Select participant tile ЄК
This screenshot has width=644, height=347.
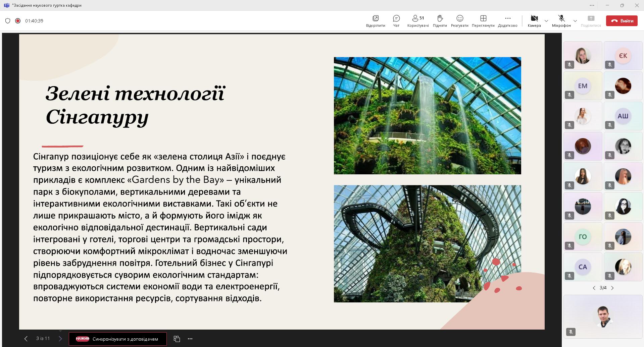point(623,56)
